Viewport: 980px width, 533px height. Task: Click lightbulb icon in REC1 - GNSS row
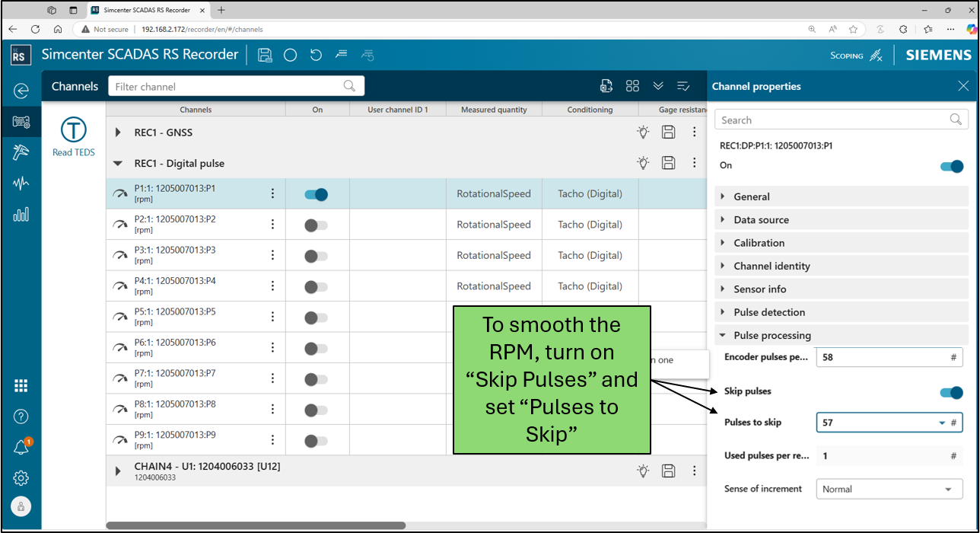(x=643, y=132)
